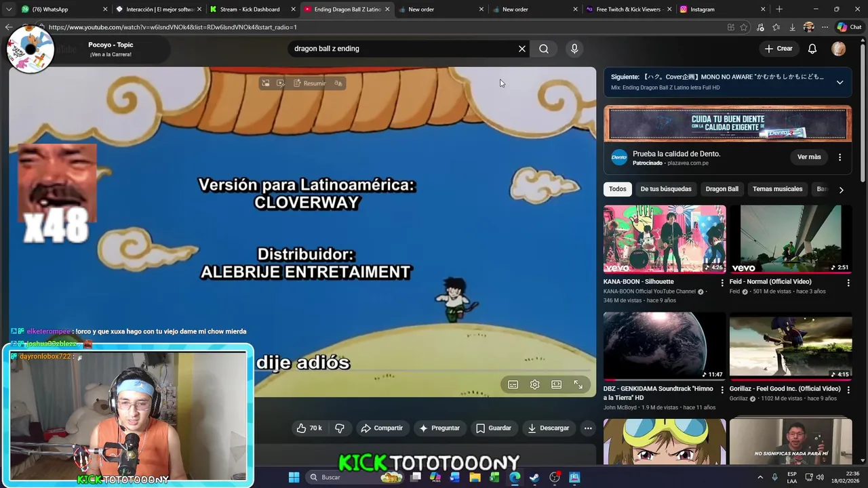Open browser favorites list icon
This screenshot has height=488, width=868.
tap(776, 27)
